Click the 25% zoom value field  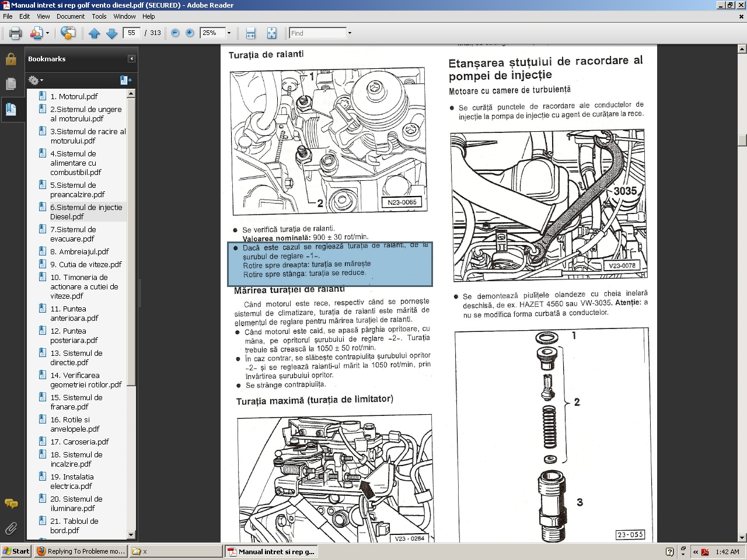point(212,33)
